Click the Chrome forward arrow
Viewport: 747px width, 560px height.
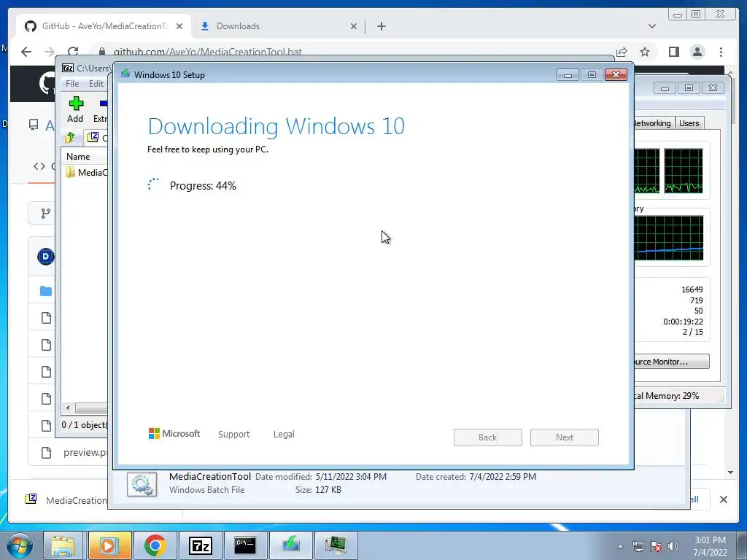(x=50, y=52)
